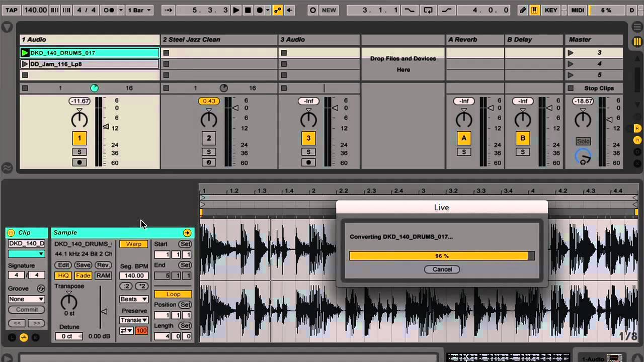Click the sample gain slider handle
644x362 pixels.
104,311
